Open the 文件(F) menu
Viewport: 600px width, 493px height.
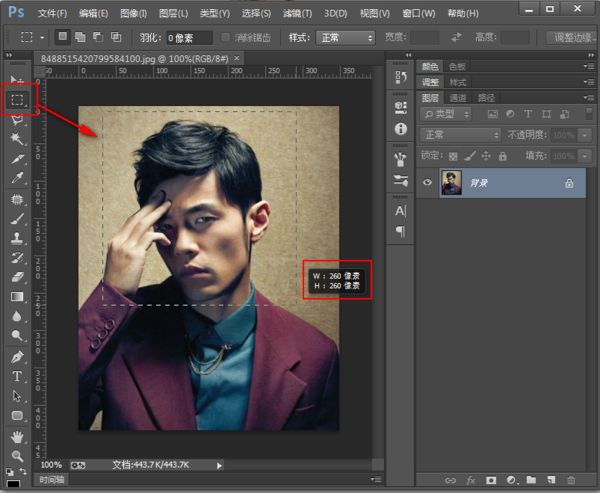tap(52, 13)
